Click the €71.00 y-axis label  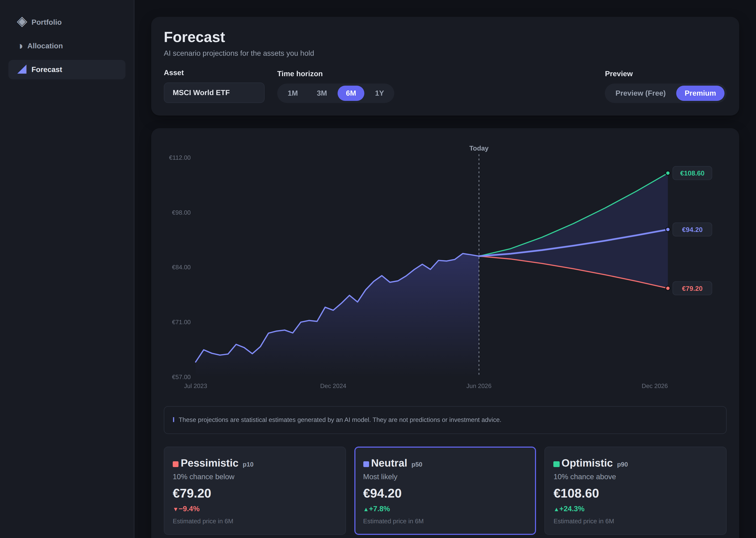[181, 322]
